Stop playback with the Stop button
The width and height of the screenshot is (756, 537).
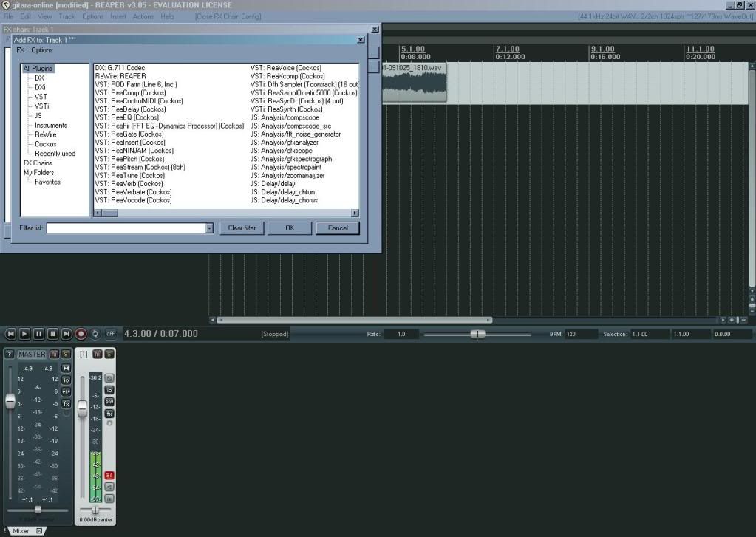(53, 334)
